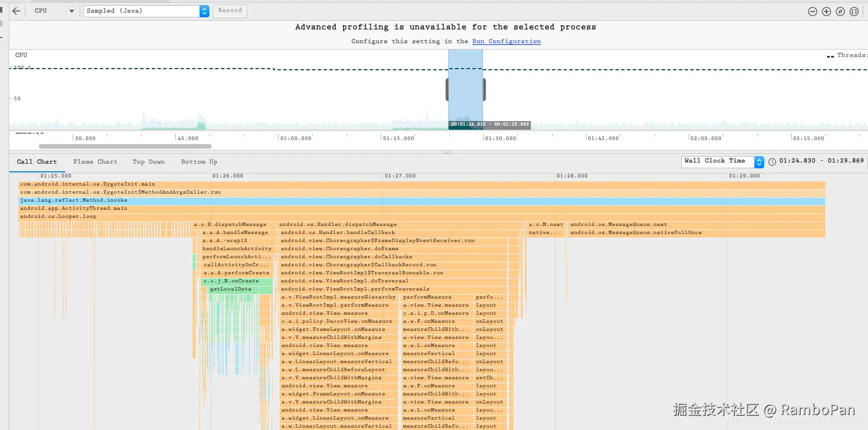
Task: Zoom out the profiler timeline
Action: pyautogui.click(x=812, y=12)
